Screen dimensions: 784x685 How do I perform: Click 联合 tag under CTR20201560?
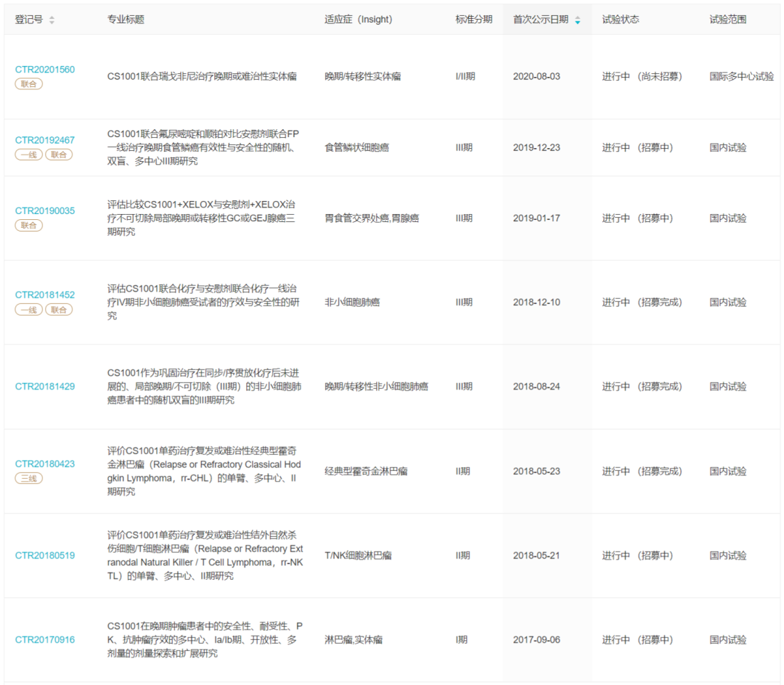click(29, 84)
